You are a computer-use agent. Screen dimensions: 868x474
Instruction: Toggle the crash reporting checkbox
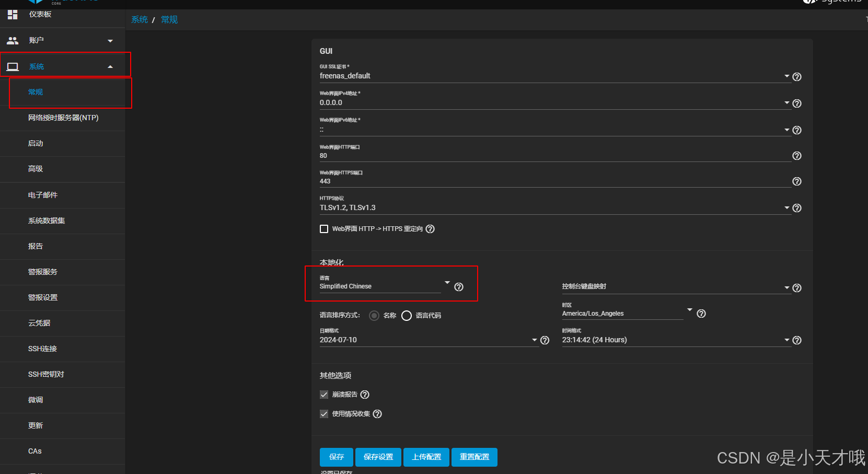click(324, 395)
